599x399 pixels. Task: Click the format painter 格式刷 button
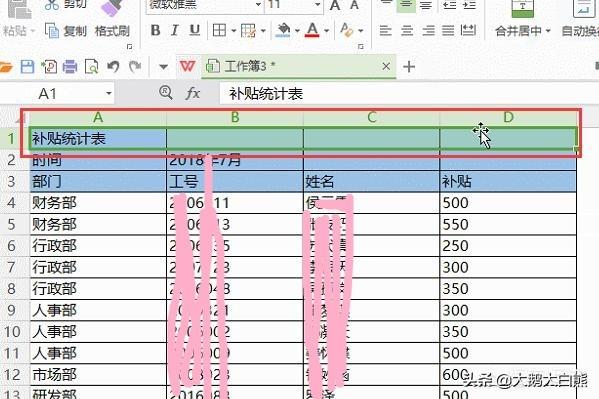point(112,31)
